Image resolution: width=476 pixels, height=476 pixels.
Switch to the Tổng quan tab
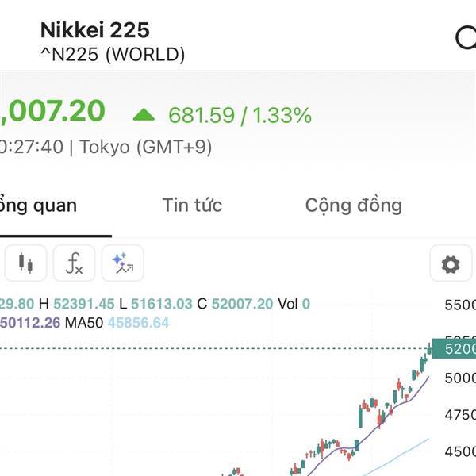coord(40,205)
